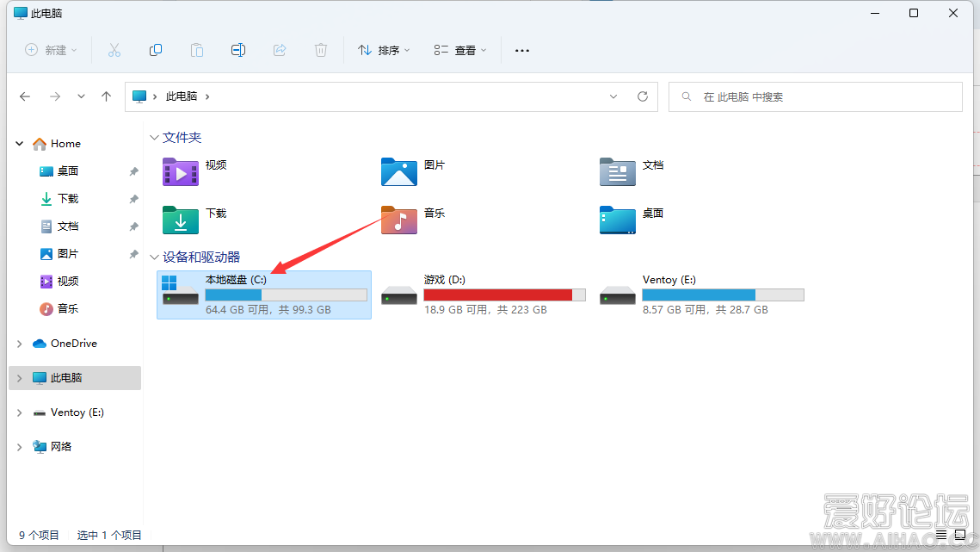Refresh the current folder view
This screenshot has height=552, width=980.
click(x=642, y=96)
